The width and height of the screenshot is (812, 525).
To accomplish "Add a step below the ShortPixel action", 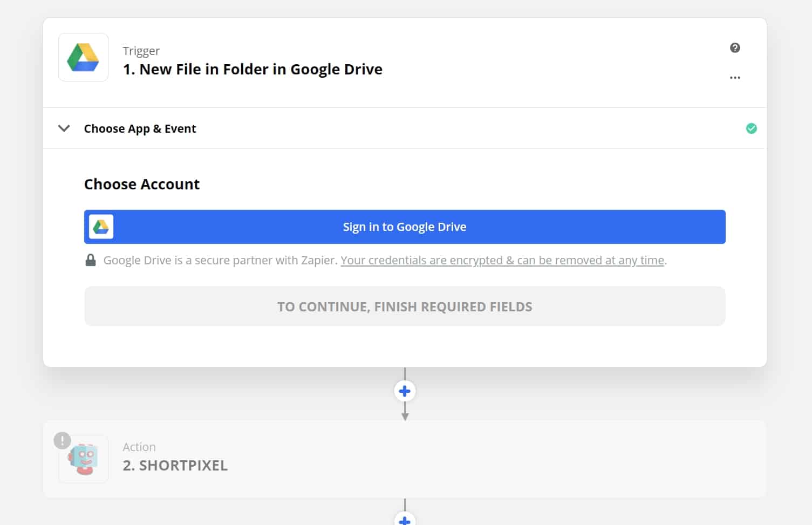I will 405,520.
